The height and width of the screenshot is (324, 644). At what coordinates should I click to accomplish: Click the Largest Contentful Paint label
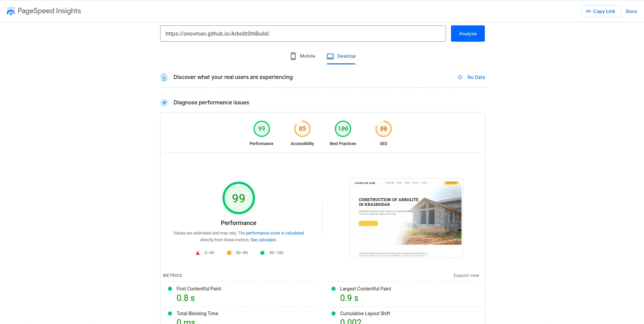[x=366, y=289]
